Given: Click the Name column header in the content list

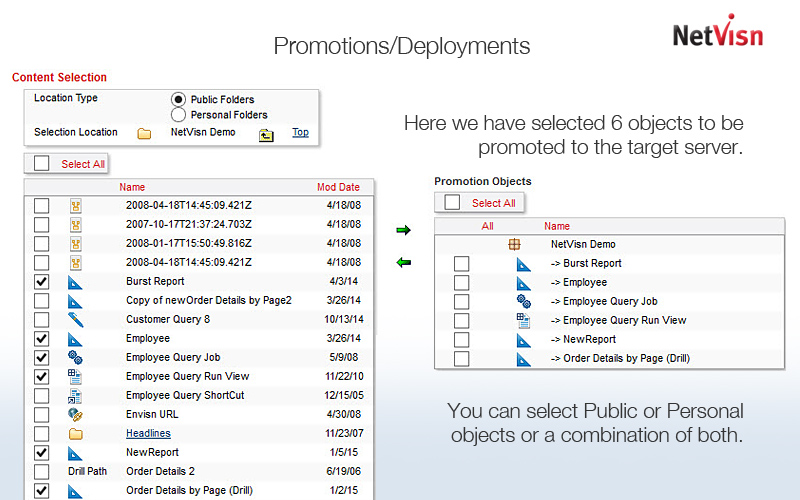Looking at the screenshot, I should tap(132, 187).
